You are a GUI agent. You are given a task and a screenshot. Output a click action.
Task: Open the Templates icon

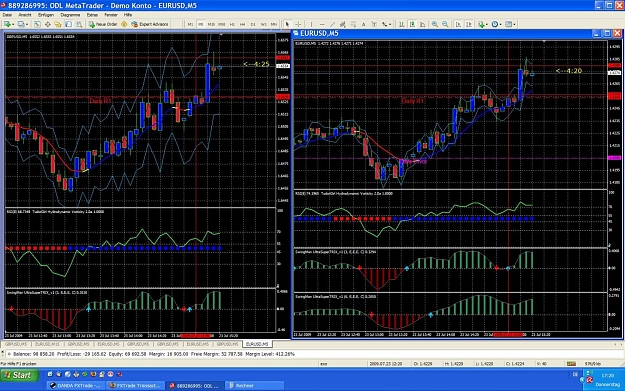pos(509,24)
